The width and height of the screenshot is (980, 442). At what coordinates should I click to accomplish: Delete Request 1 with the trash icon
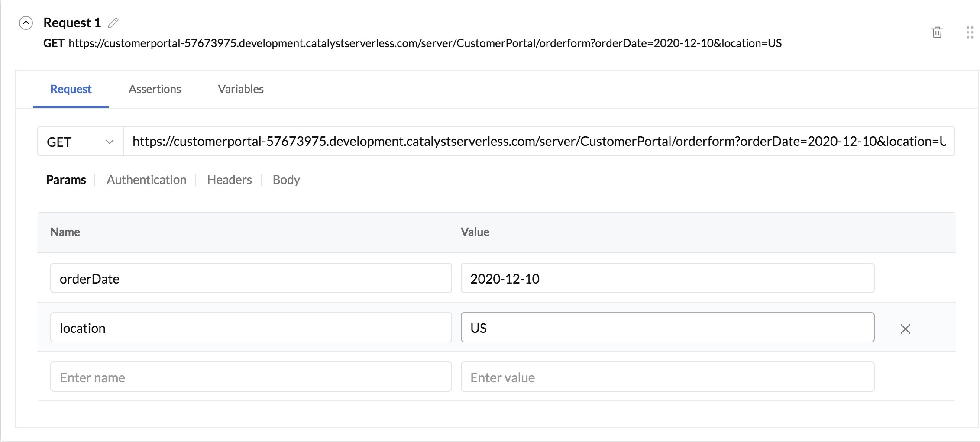[937, 32]
